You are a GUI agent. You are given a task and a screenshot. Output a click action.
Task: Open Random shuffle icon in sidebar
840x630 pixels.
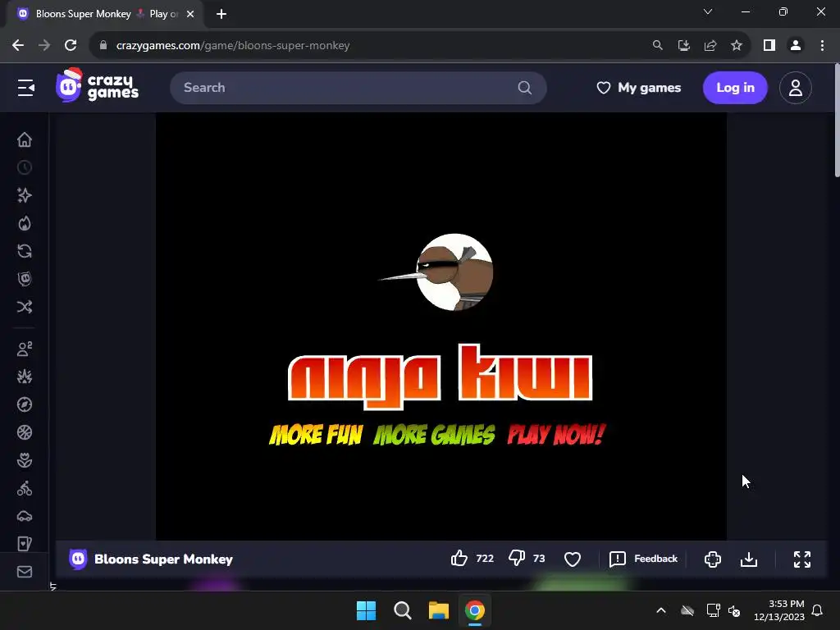coord(25,307)
